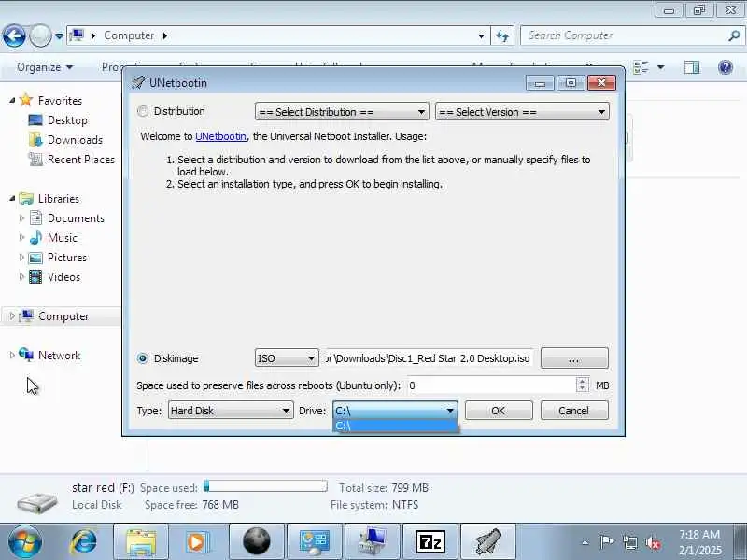Click the search magnifier icon
This screenshot has width=747, height=560.
(x=734, y=35)
